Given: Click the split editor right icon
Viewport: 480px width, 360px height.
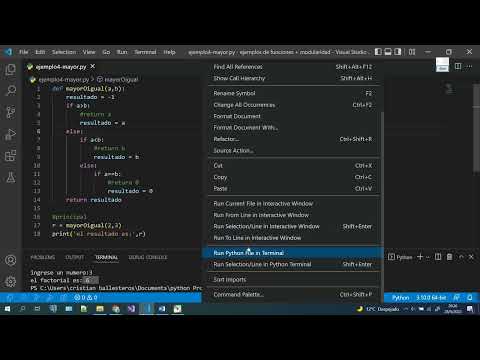Looking at the screenshot, I should (x=458, y=66).
